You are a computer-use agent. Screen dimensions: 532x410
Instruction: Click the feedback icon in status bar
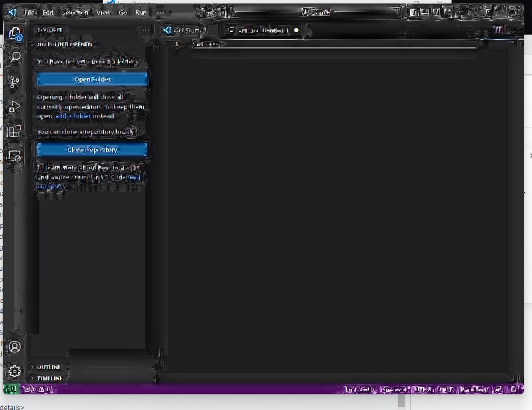(498, 389)
